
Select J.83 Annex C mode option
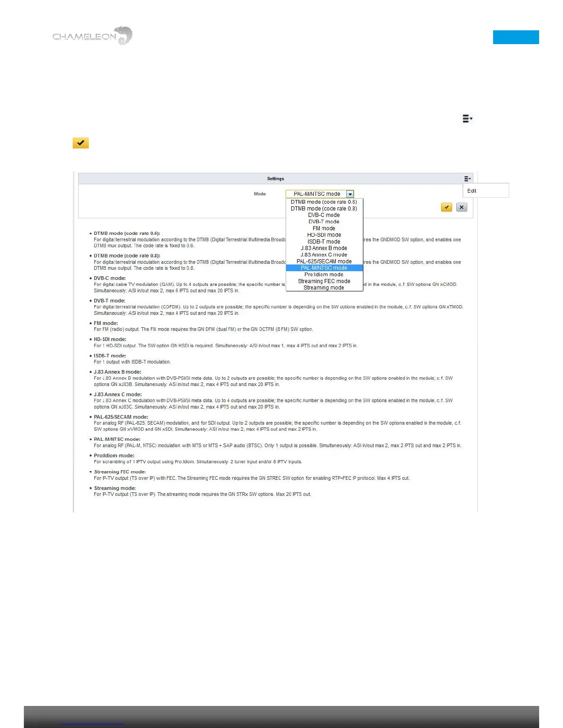[324, 255]
